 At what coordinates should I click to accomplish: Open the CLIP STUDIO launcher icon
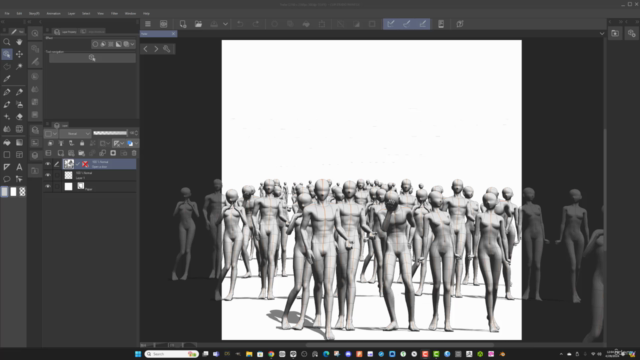(x=164, y=24)
